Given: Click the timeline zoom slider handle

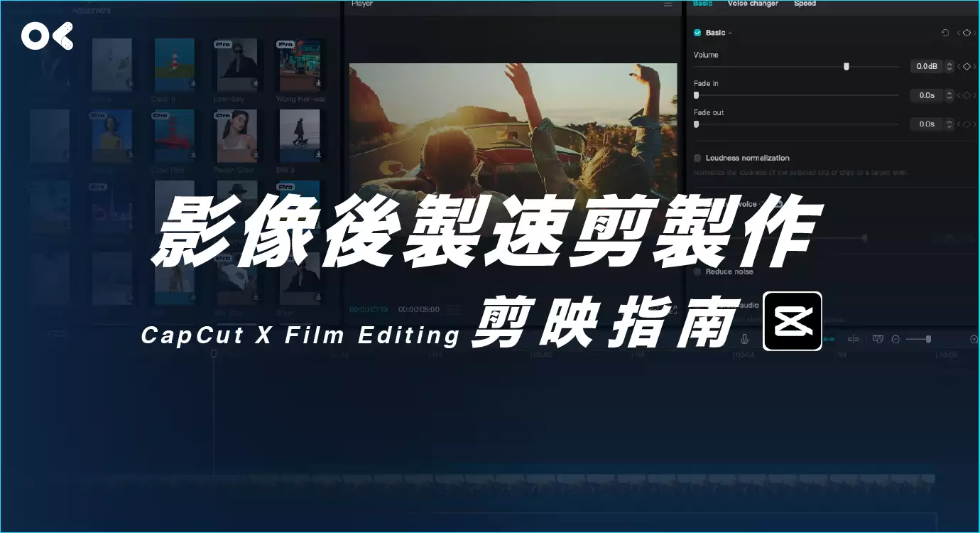Looking at the screenshot, I should 928,339.
